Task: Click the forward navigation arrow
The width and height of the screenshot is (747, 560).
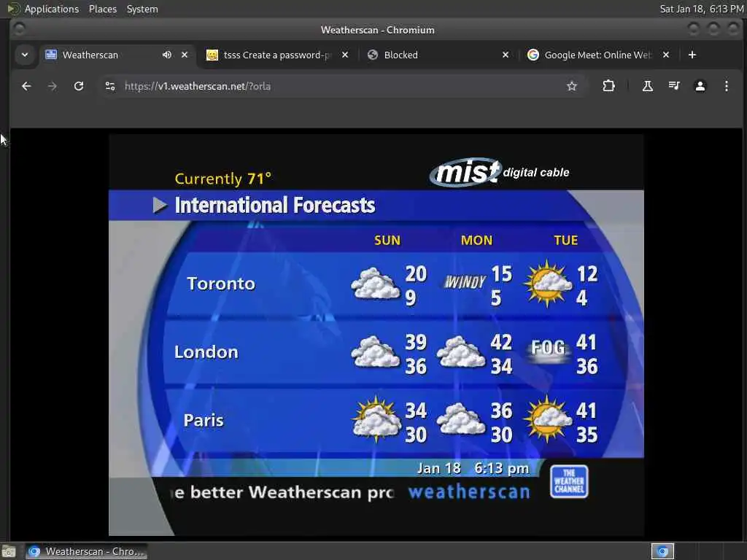Action: (x=53, y=86)
